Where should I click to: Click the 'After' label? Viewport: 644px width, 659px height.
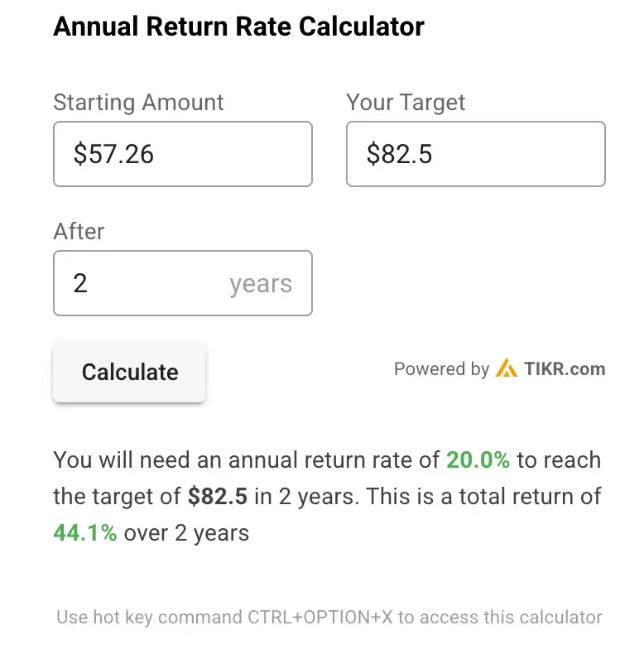tap(79, 231)
